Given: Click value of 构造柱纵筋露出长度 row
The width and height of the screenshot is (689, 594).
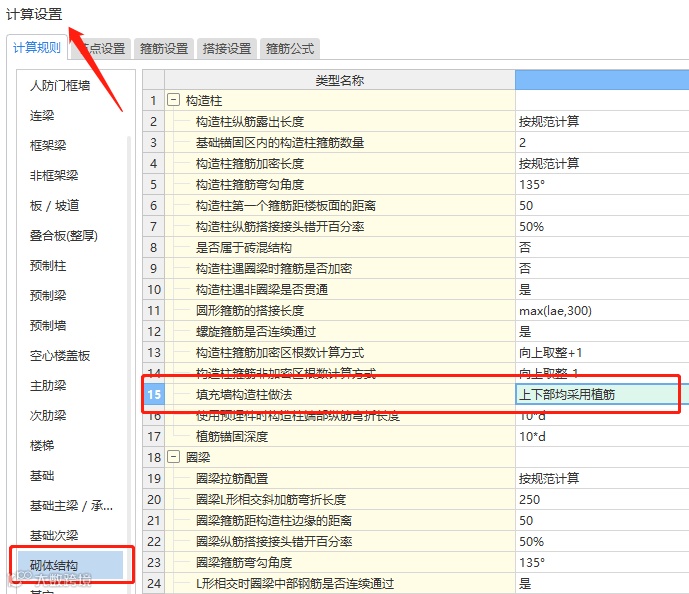Looking at the screenshot, I should 602,121.
